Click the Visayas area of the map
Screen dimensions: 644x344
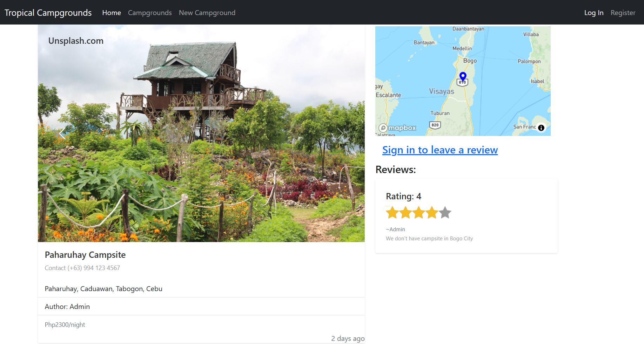pos(442,91)
